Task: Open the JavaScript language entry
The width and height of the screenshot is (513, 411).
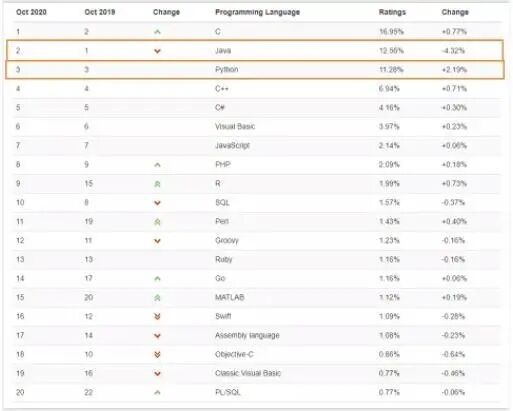Action: tap(232, 146)
